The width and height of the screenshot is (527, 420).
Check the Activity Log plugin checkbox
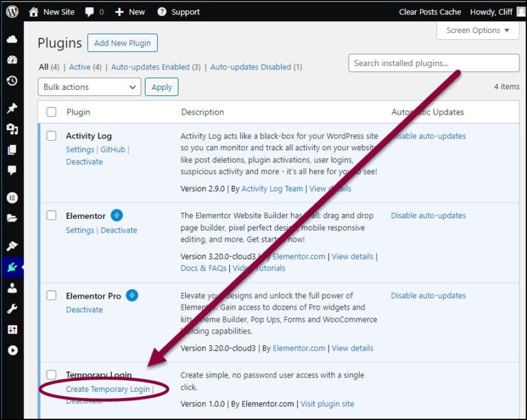(51, 136)
